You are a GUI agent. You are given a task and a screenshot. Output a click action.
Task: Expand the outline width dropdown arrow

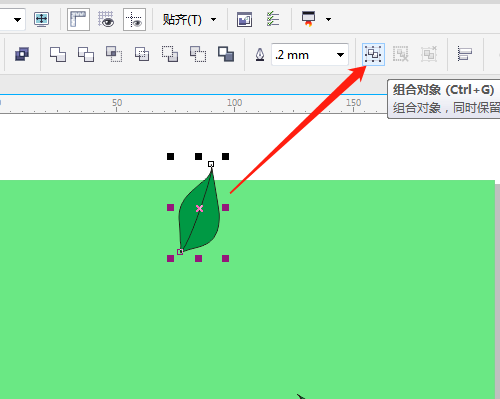(340, 55)
